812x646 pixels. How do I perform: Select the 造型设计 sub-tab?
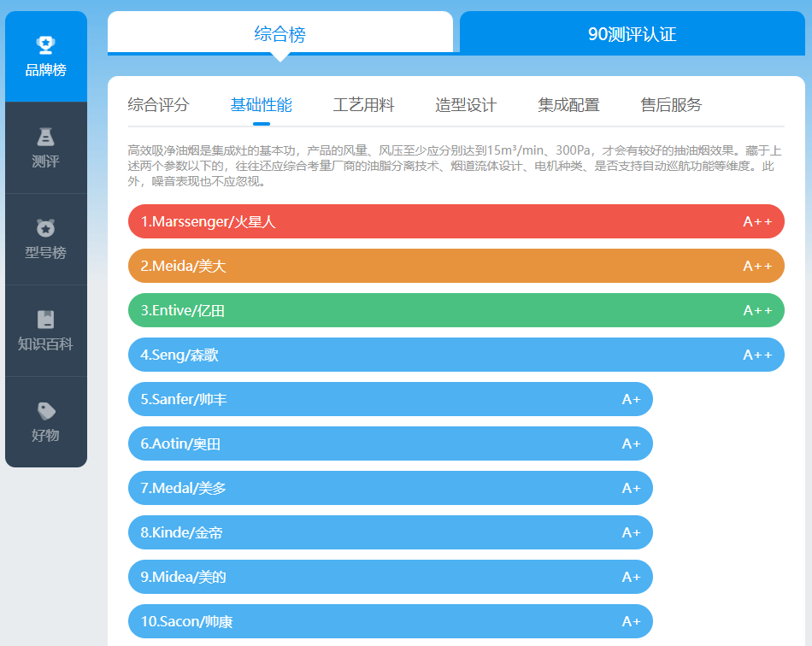(466, 104)
